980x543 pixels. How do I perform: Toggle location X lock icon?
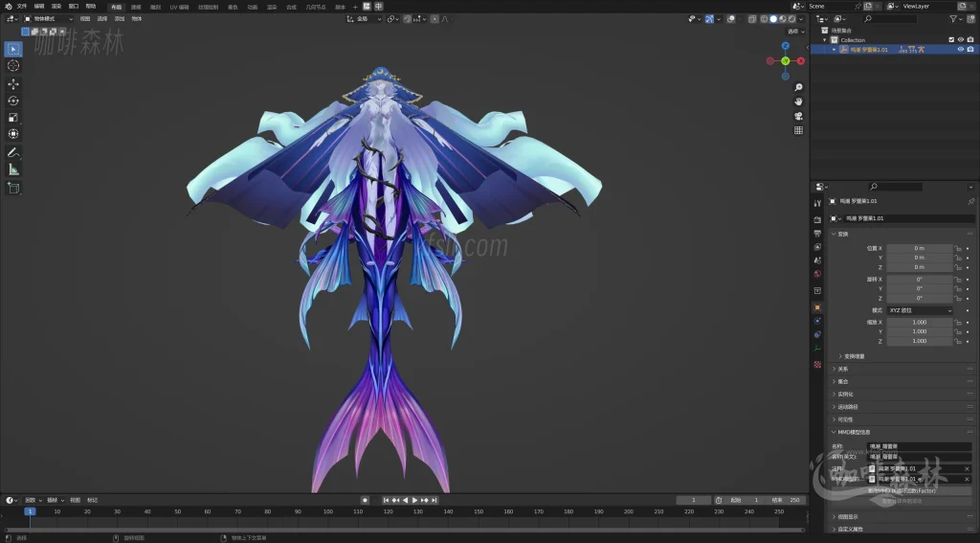click(957, 248)
